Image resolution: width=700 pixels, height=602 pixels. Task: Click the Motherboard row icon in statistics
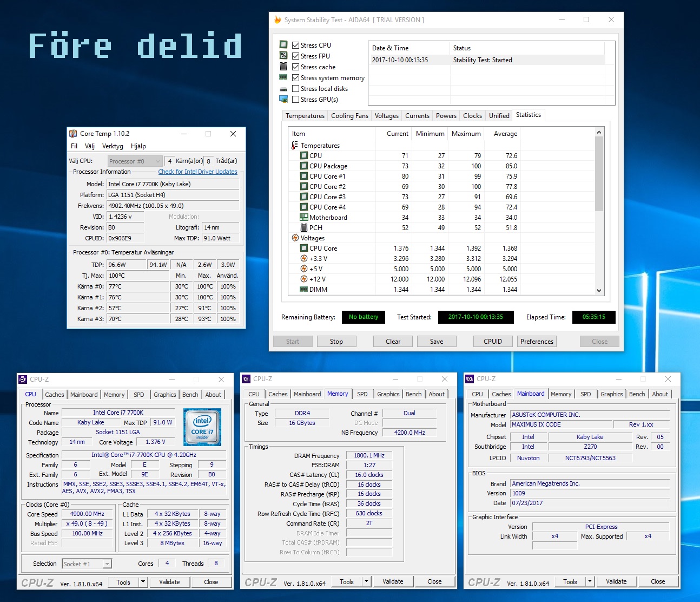304,217
